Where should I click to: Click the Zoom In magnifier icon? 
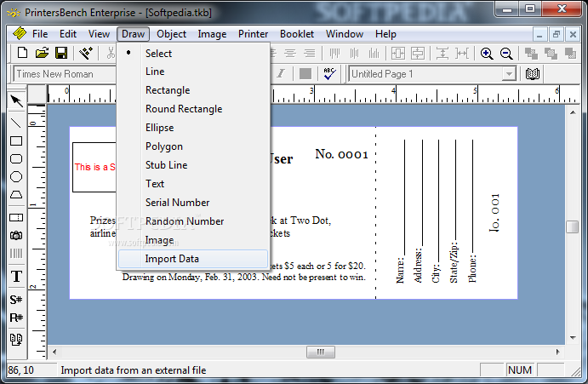pyautogui.click(x=487, y=54)
